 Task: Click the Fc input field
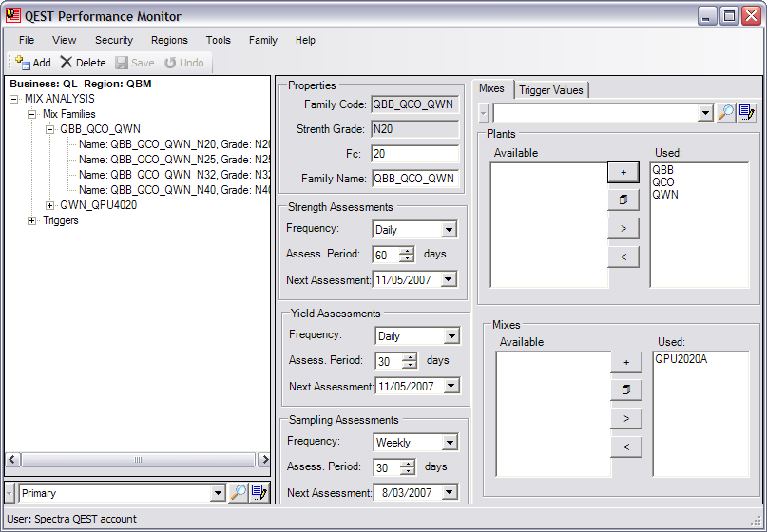pyautogui.click(x=414, y=154)
